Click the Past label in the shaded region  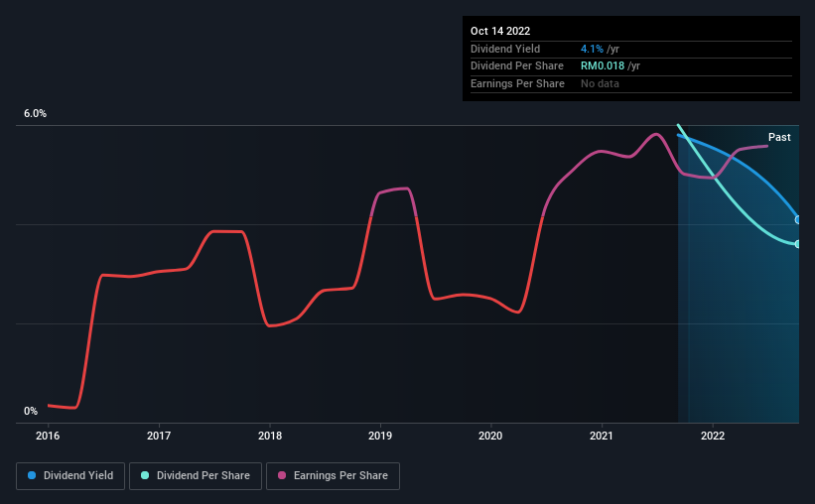(x=779, y=137)
